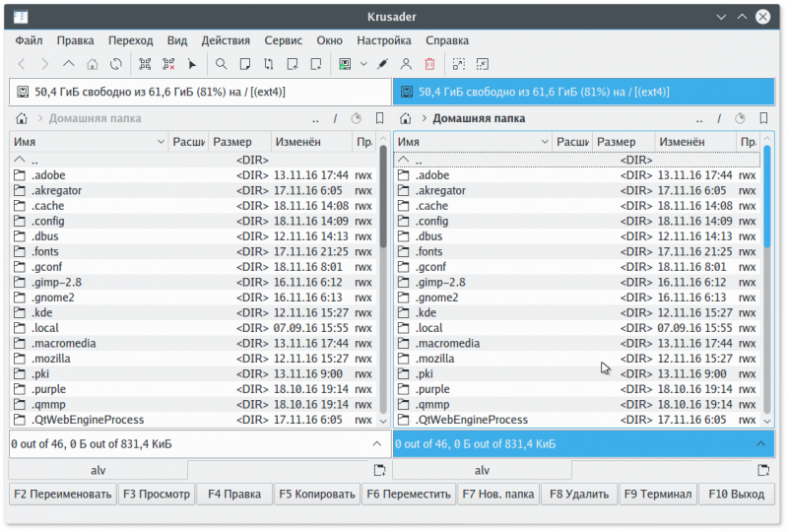Click the red trash toolbar icon
Screen dimensions: 788x532
[429, 64]
